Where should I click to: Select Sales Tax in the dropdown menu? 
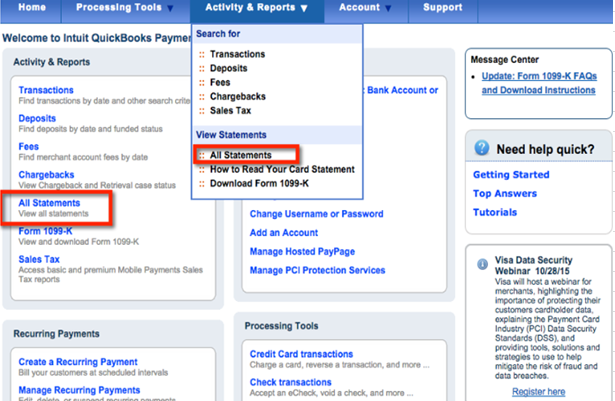230,111
